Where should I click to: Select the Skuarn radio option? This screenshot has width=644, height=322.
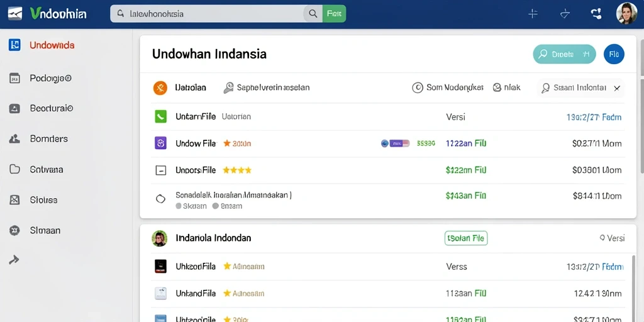[191, 206]
